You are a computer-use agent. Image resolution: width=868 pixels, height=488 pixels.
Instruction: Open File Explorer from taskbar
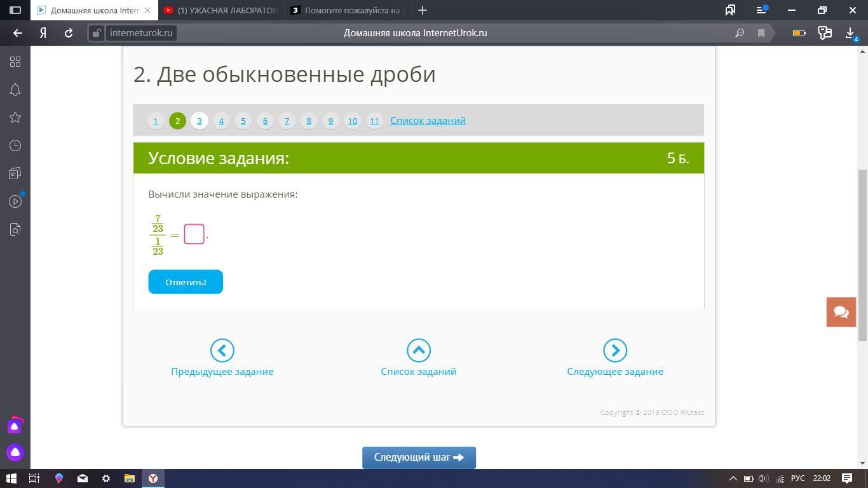[129, 478]
